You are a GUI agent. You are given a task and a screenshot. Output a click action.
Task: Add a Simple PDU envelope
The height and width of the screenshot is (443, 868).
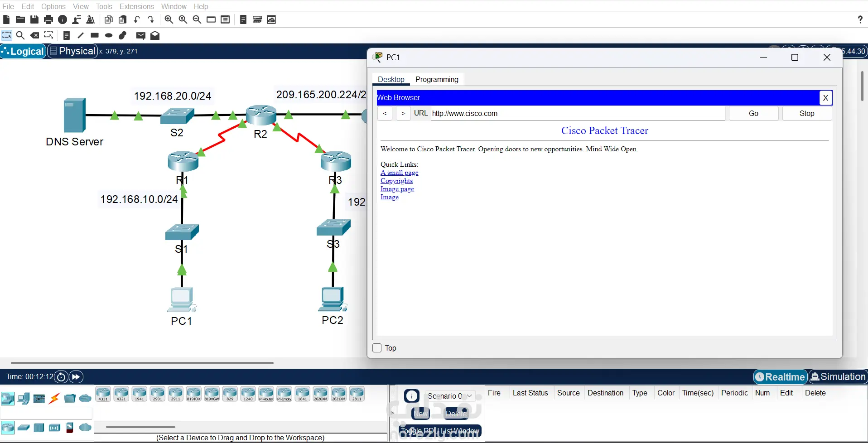[141, 35]
